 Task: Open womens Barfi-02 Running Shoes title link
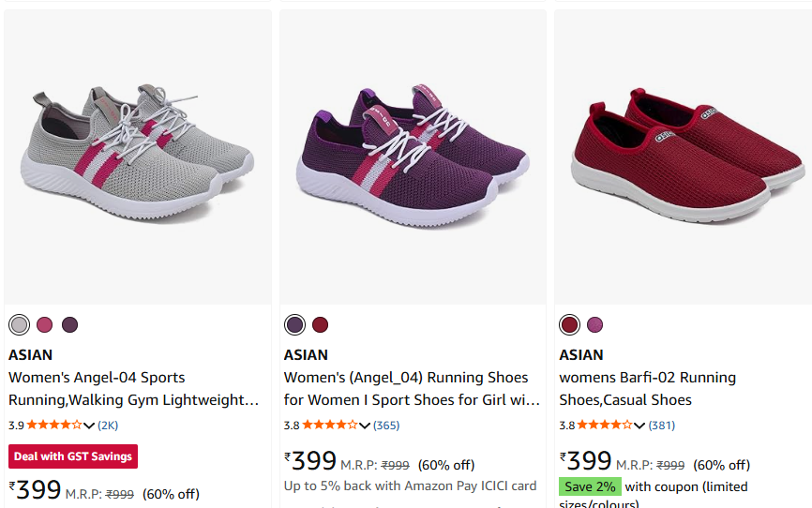[647, 389]
